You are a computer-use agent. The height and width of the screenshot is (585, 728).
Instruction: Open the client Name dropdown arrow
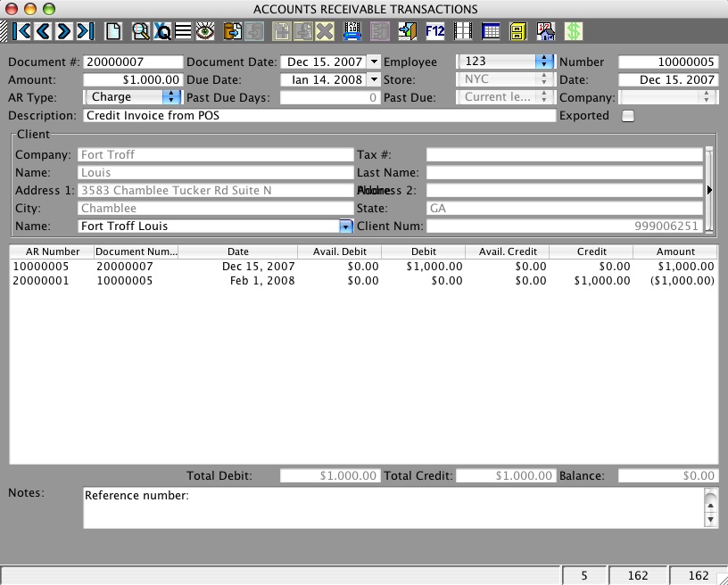[x=345, y=227]
